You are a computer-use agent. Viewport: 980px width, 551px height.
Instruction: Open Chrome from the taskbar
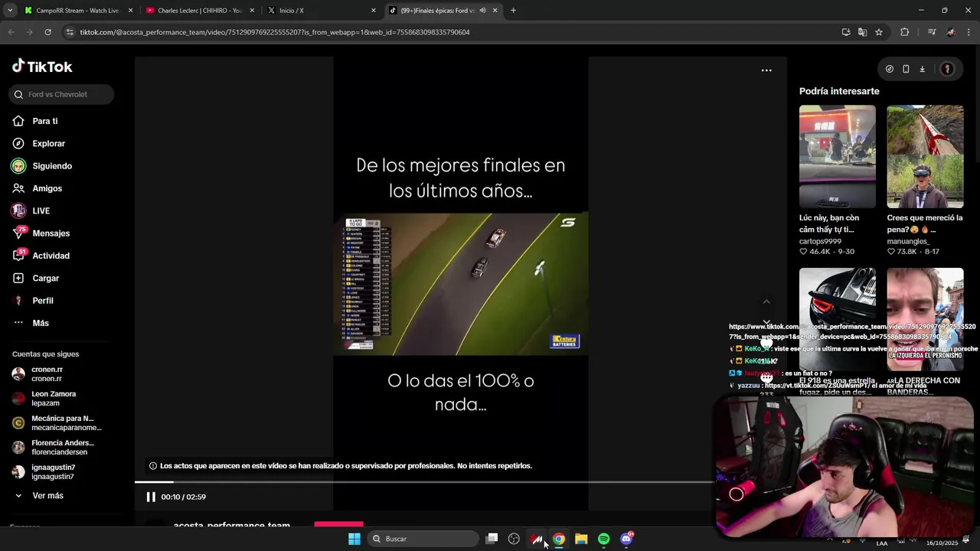pos(559,539)
